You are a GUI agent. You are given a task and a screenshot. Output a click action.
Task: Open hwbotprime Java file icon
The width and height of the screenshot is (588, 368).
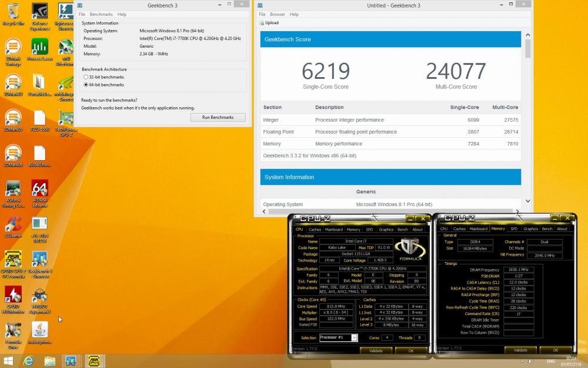tap(40, 332)
